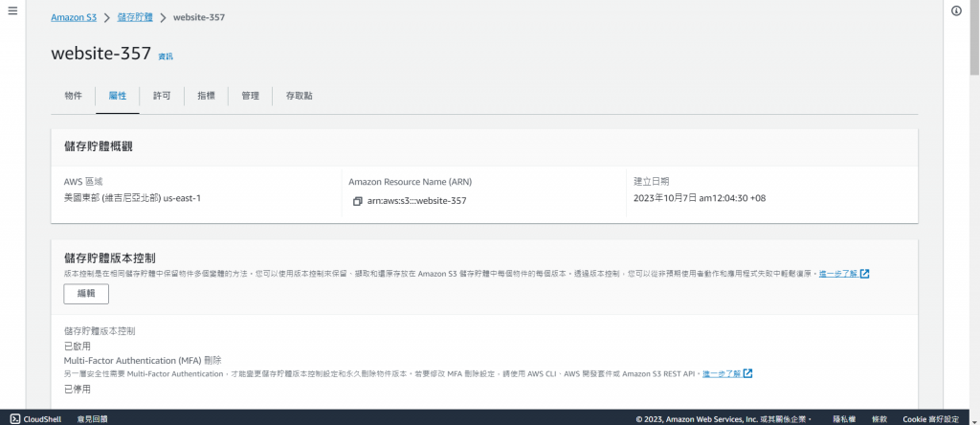Open 進一步了解 link in versioning description
This screenshot has width=980, height=425.
click(x=838, y=274)
